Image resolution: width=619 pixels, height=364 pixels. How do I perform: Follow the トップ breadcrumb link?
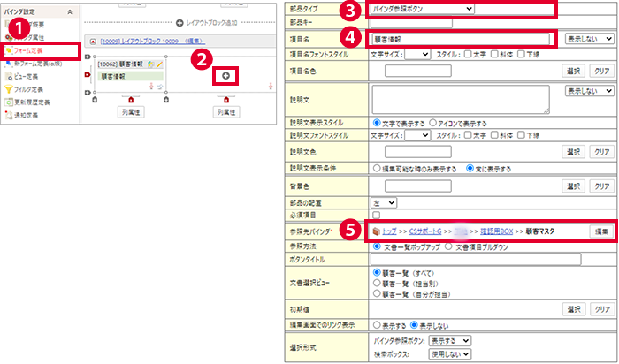tap(389, 231)
